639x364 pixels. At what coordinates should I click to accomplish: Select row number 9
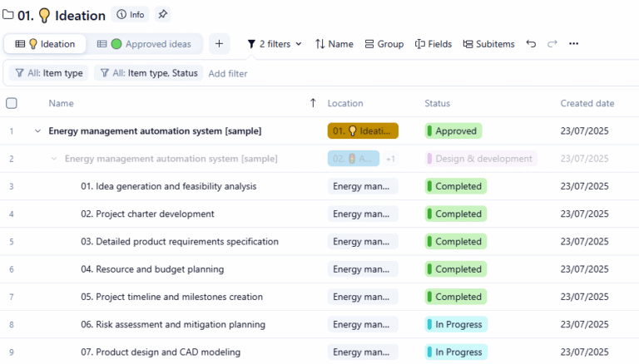pos(12,352)
